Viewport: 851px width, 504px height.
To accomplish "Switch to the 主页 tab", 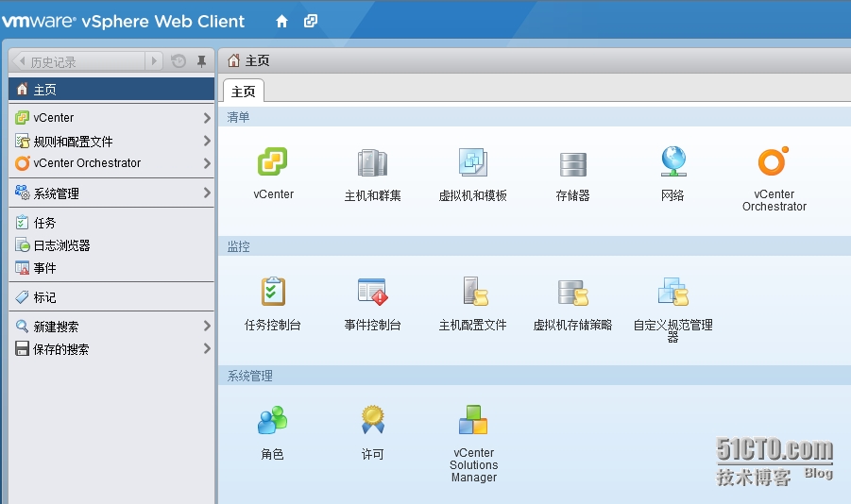I will pos(243,92).
